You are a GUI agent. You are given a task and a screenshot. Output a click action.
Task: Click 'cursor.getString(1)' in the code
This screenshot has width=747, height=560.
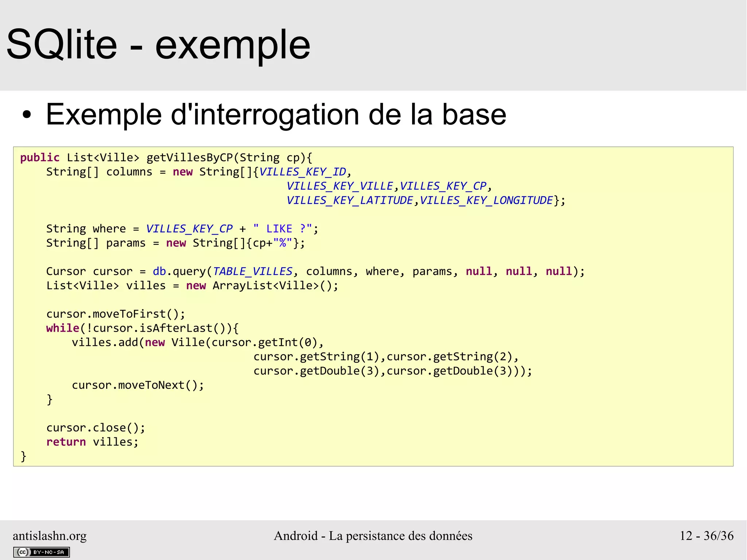pyautogui.click(x=317, y=357)
